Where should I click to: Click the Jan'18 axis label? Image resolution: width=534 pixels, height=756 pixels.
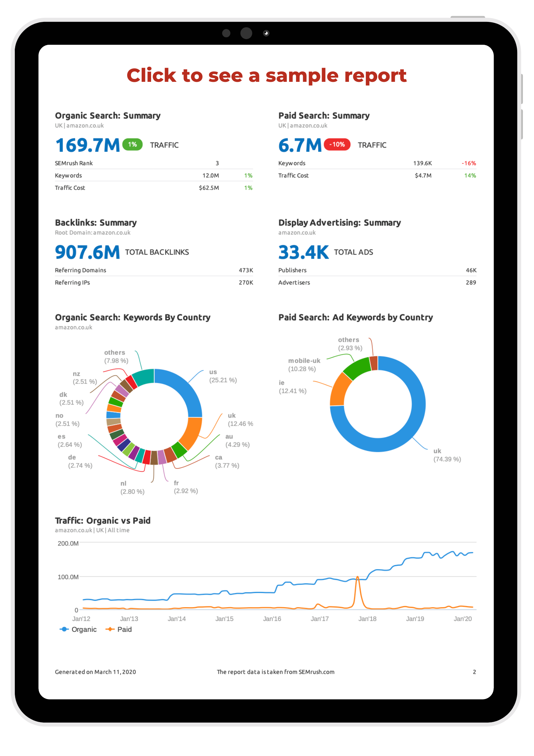click(x=367, y=619)
